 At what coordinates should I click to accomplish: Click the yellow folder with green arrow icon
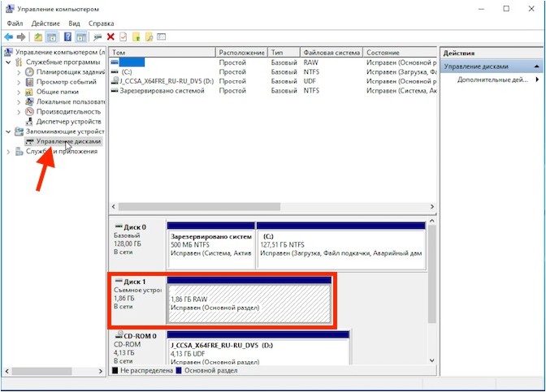136,37
